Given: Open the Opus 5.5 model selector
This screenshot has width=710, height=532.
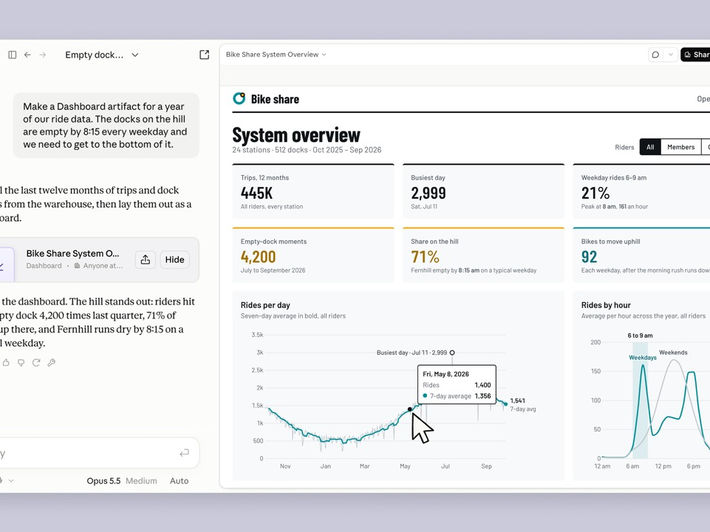Looking at the screenshot, I should click(x=104, y=481).
